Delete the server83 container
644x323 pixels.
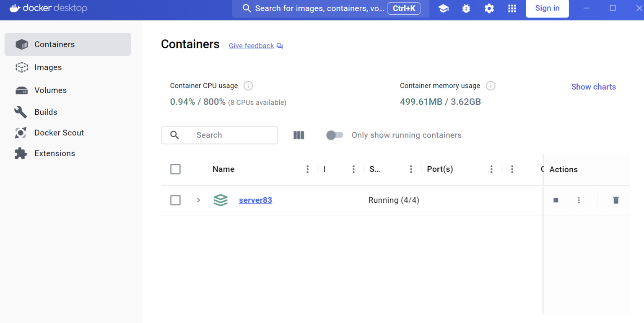pos(615,200)
